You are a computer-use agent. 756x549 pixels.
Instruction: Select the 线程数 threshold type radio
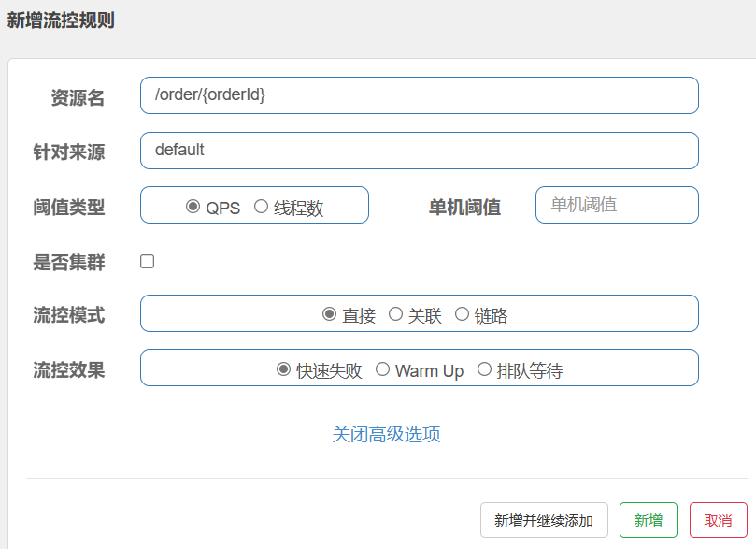tap(261, 207)
